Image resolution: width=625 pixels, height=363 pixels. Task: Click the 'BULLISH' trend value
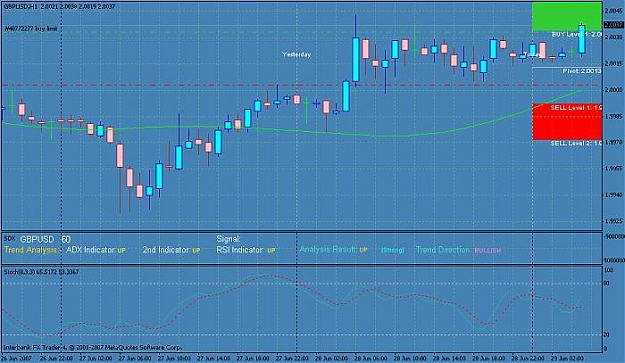(x=487, y=251)
